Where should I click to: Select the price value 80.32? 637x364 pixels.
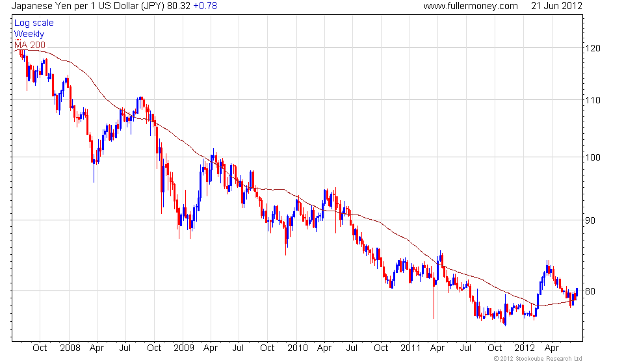click(179, 6)
